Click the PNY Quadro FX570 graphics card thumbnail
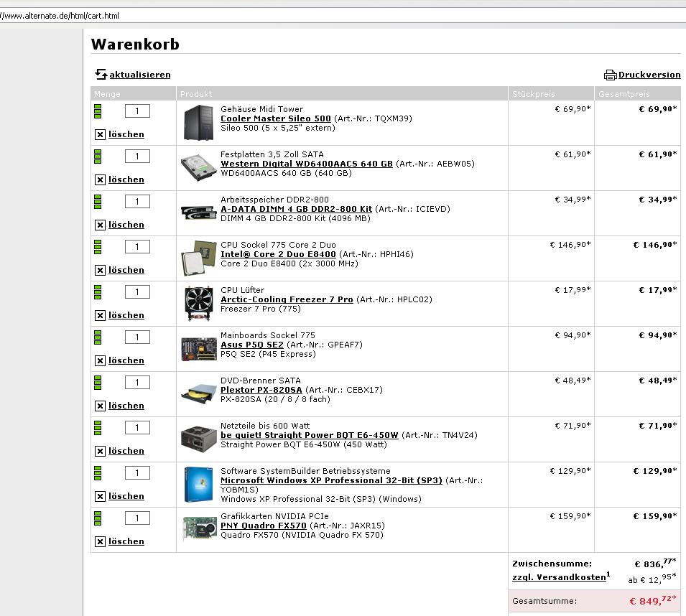Image resolution: width=686 pixels, height=616 pixels. coord(199,529)
